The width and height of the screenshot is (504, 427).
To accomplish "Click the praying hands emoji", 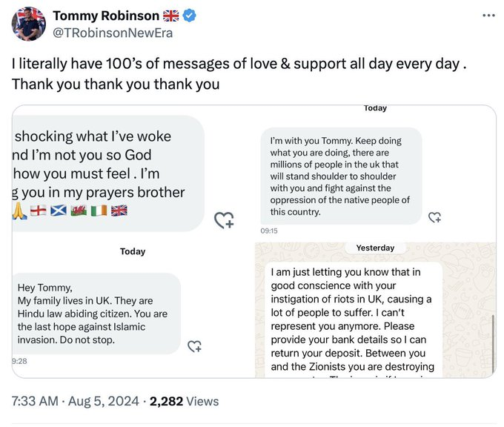I will [x=19, y=211].
